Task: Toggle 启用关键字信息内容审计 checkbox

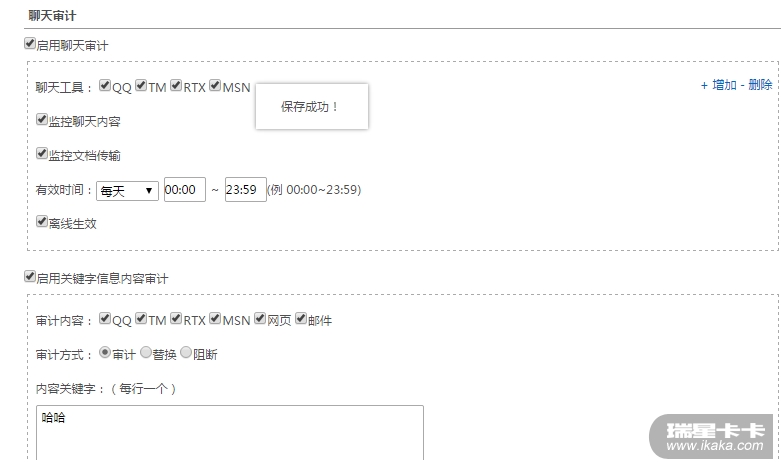Action: (x=30, y=277)
